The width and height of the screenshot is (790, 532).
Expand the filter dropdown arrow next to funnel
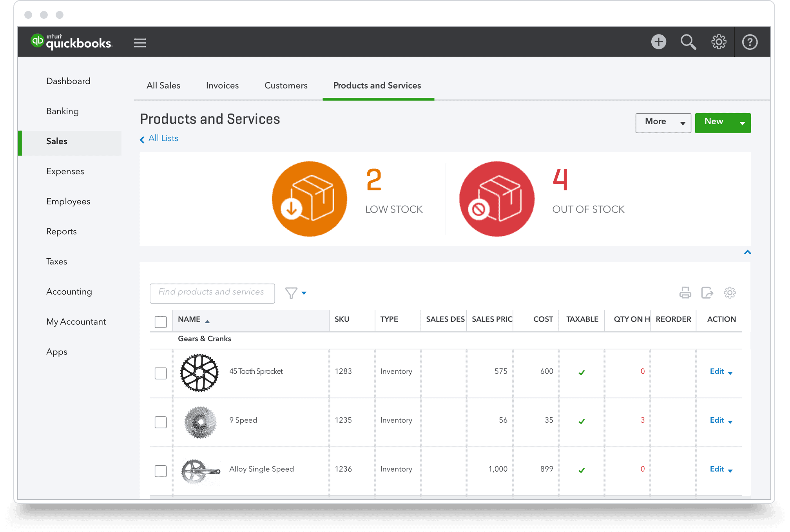coord(305,293)
